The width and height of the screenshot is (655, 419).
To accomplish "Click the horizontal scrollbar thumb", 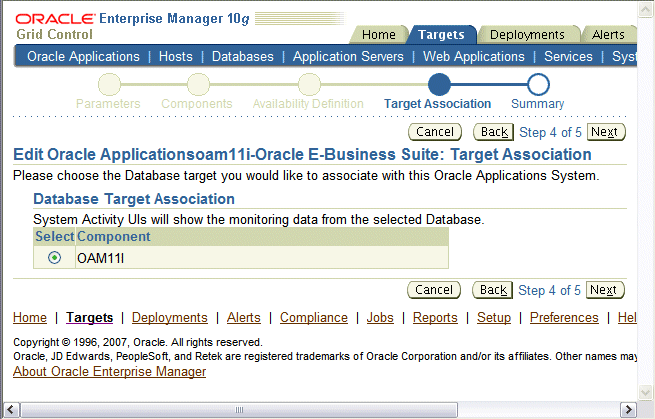I will [x=239, y=410].
